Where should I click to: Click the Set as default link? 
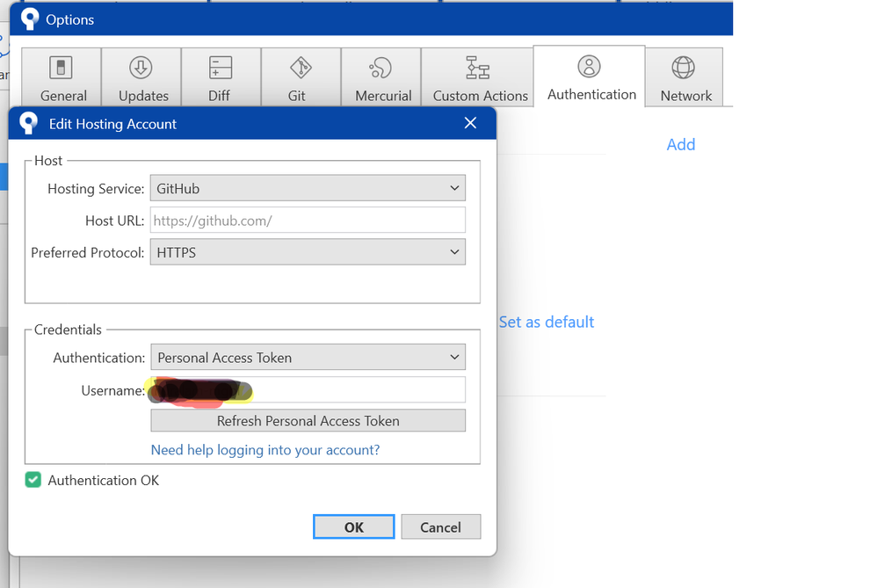click(x=547, y=323)
